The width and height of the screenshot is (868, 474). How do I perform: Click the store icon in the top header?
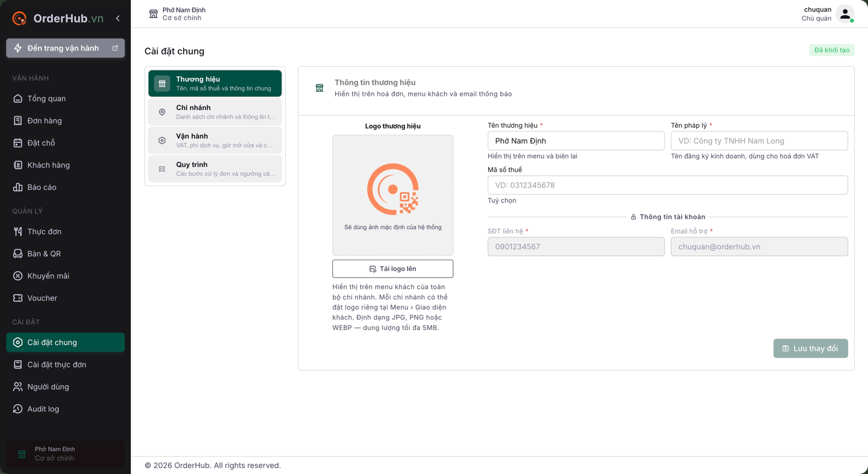153,14
